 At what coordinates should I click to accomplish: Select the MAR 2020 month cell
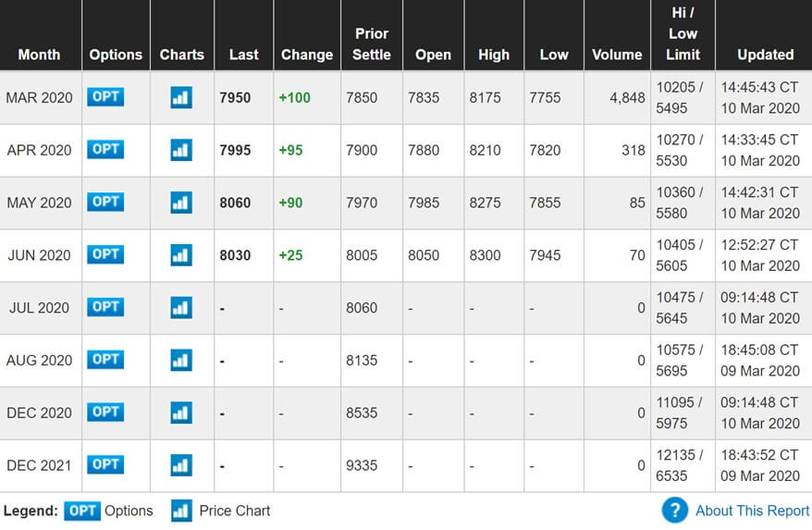pyautogui.click(x=40, y=97)
